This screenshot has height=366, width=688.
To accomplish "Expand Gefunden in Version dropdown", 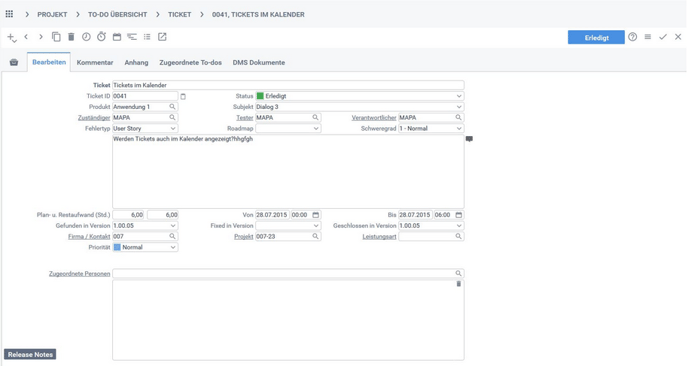I will (173, 226).
